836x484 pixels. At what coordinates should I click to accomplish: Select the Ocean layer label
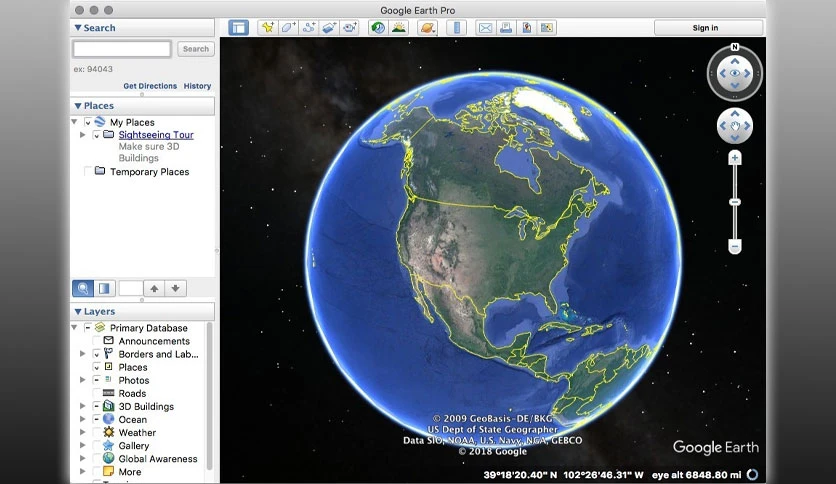tap(132, 420)
